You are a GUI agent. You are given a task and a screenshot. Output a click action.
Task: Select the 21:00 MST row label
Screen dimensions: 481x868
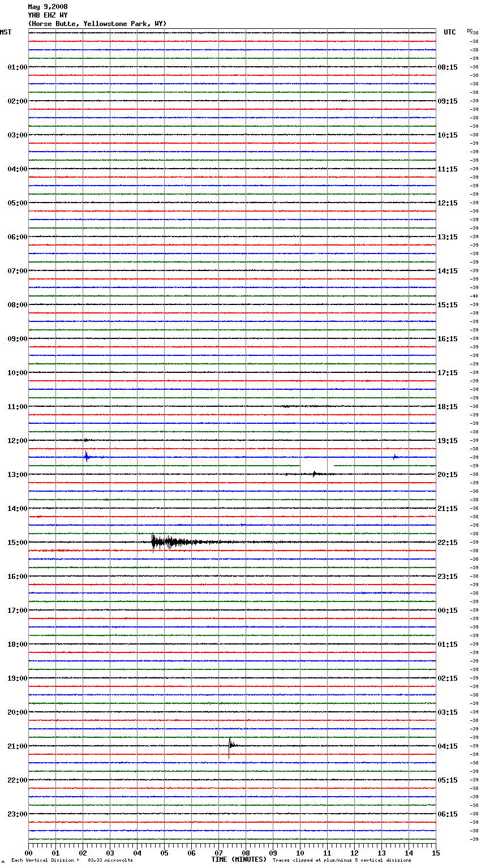pyautogui.click(x=18, y=746)
